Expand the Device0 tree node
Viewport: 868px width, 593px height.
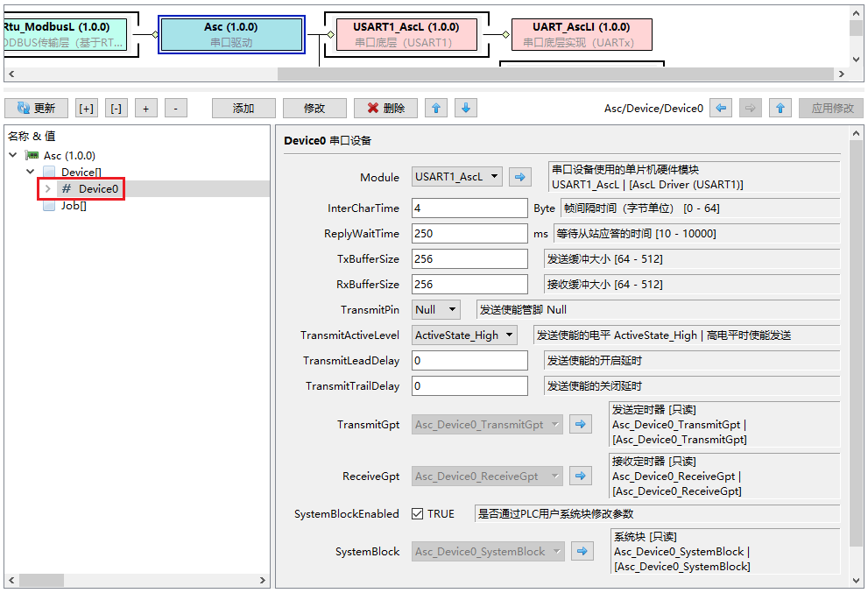coord(48,189)
